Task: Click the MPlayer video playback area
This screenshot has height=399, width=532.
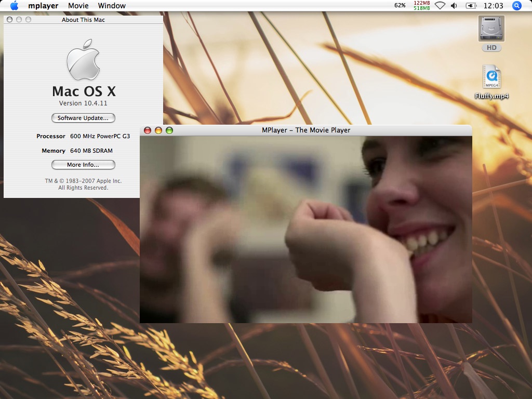Action: tap(305, 229)
